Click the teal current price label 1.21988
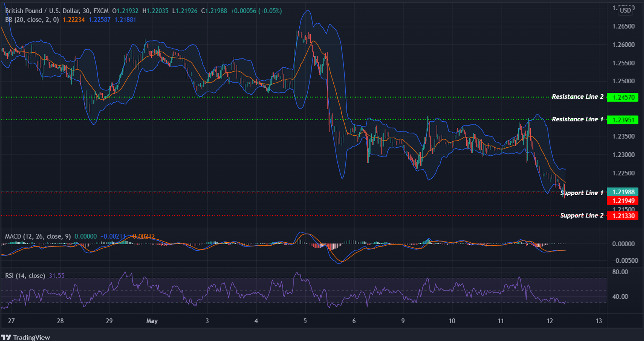644x341 pixels. 623,192
